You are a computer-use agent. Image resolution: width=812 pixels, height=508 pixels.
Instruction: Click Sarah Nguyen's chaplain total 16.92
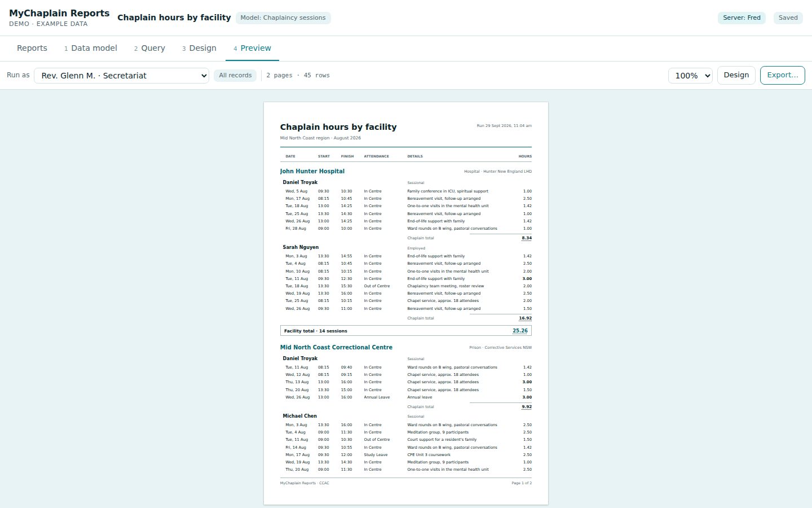click(525, 318)
